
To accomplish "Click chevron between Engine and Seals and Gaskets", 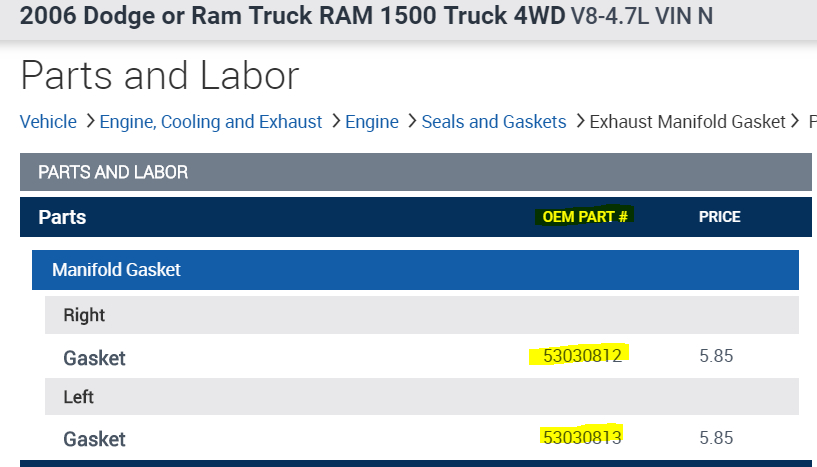I will click(410, 122).
